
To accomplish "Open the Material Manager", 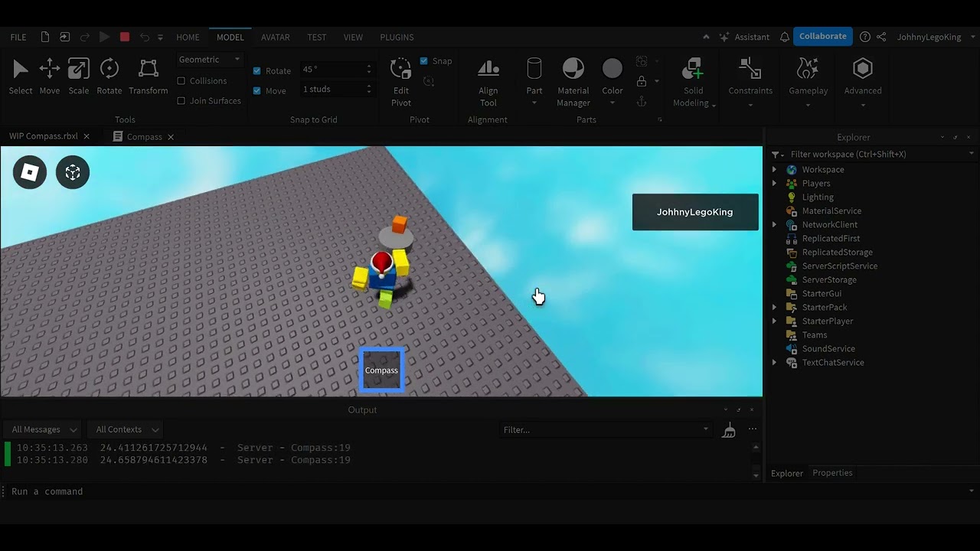I will coord(573,81).
